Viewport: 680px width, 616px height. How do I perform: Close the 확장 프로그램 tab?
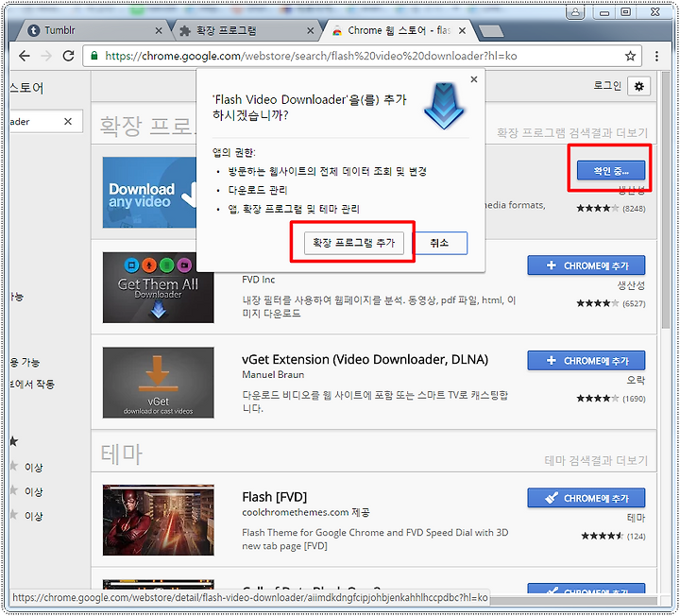pyautogui.click(x=311, y=31)
